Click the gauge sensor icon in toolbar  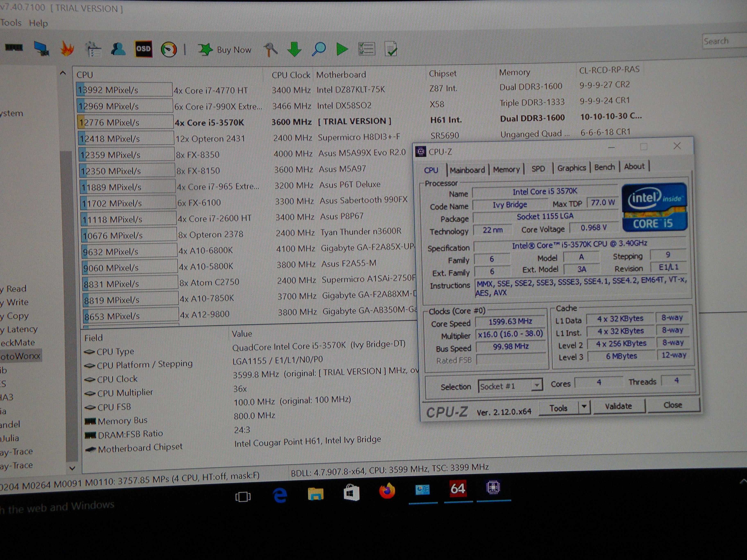pyautogui.click(x=169, y=50)
